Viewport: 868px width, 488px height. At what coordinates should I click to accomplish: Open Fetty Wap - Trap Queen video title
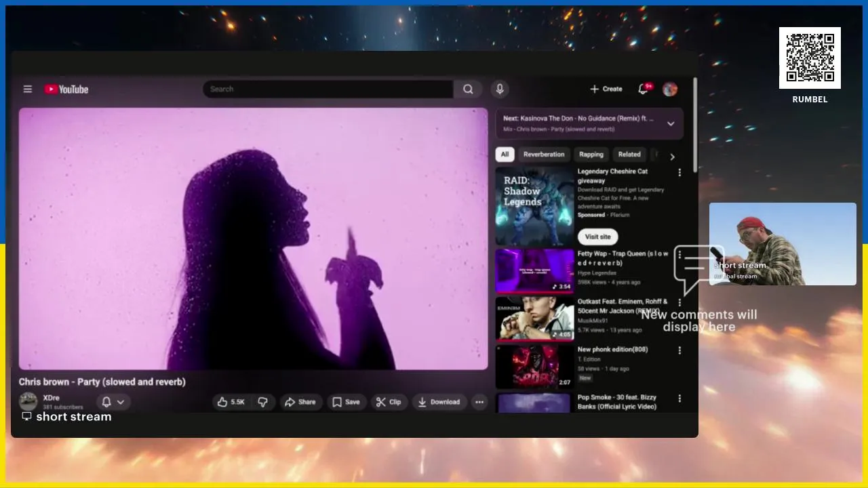point(623,258)
